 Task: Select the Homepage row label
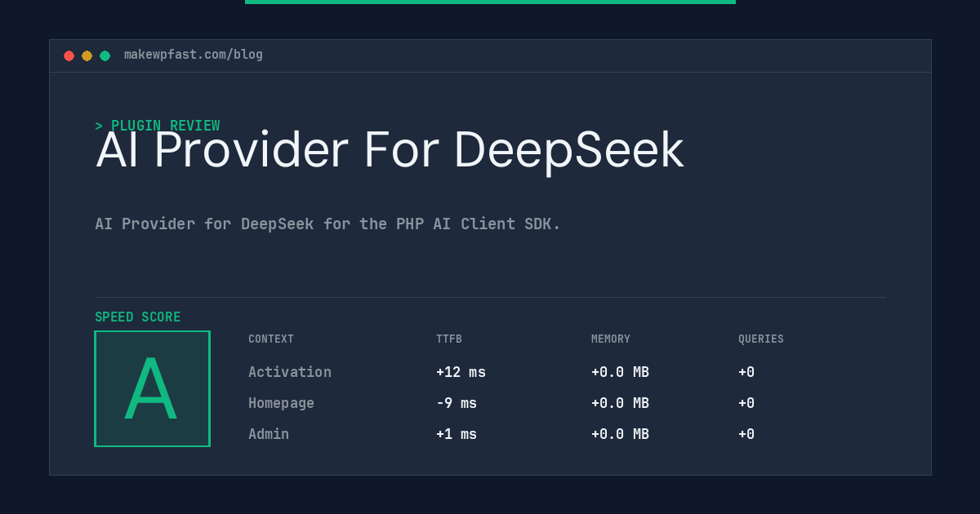click(x=281, y=403)
